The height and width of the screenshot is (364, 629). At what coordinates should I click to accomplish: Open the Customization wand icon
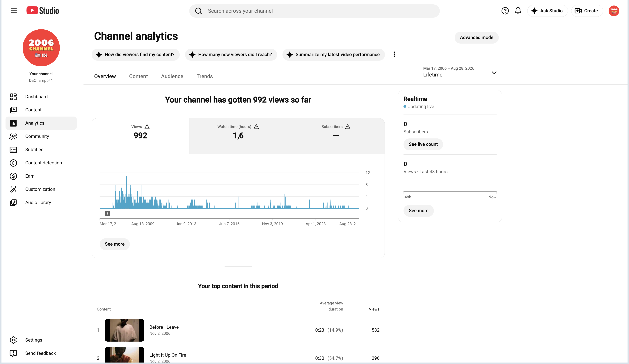(x=13, y=189)
